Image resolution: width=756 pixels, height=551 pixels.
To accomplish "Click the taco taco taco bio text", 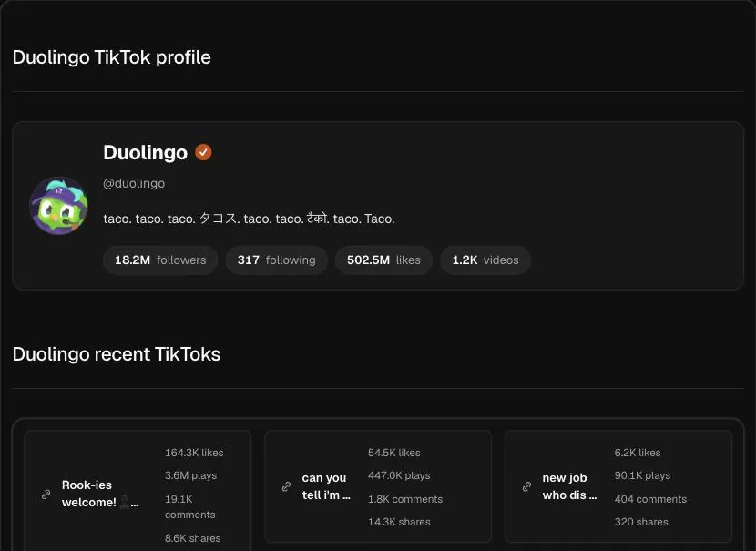I will [249, 219].
